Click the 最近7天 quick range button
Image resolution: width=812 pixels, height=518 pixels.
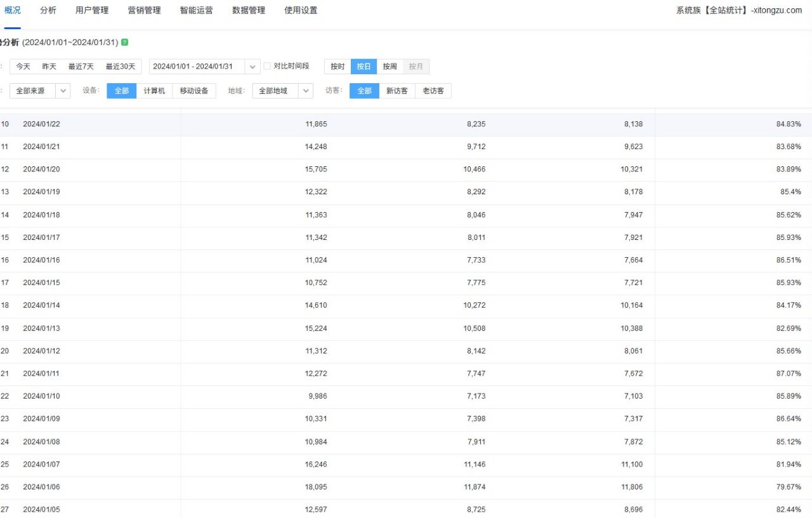pos(81,67)
